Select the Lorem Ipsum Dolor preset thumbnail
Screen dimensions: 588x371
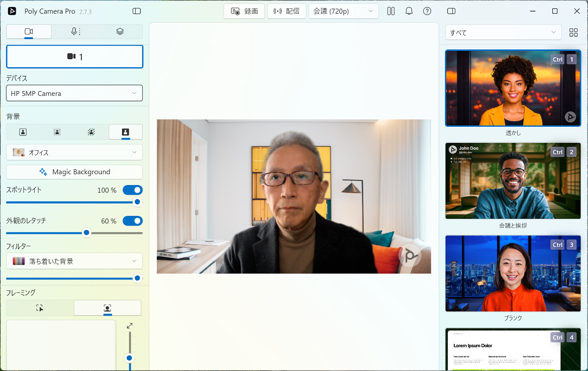(513, 349)
